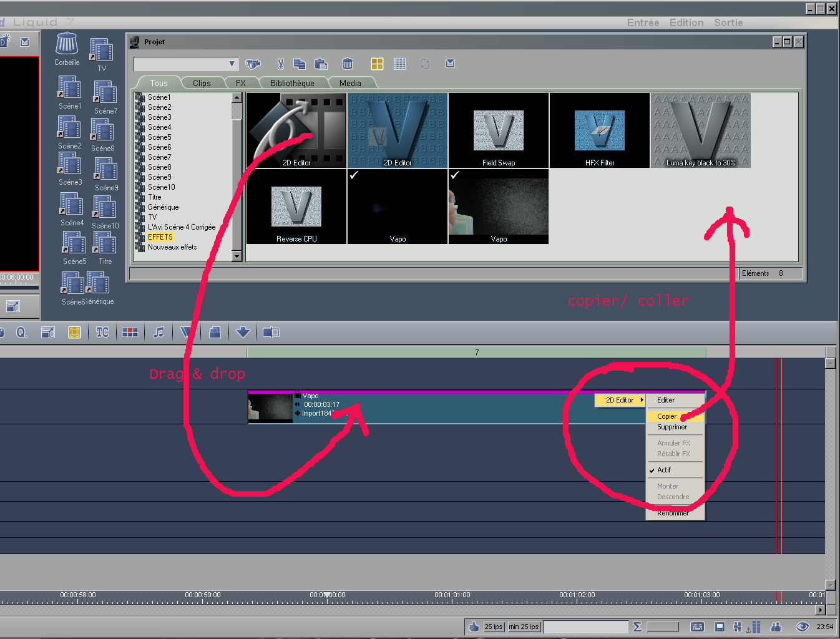
Task: Click the Sigma icon in status bar
Action: 637,627
